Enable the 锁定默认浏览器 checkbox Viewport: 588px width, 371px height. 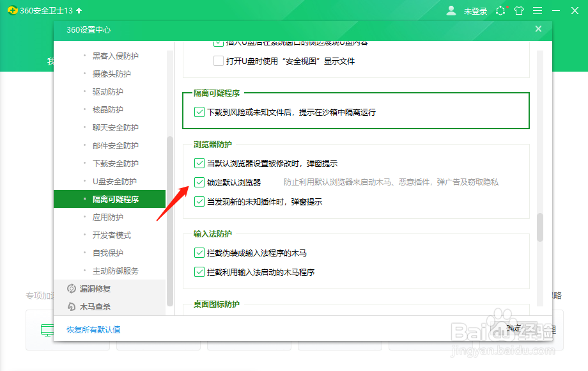(x=200, y=182)
